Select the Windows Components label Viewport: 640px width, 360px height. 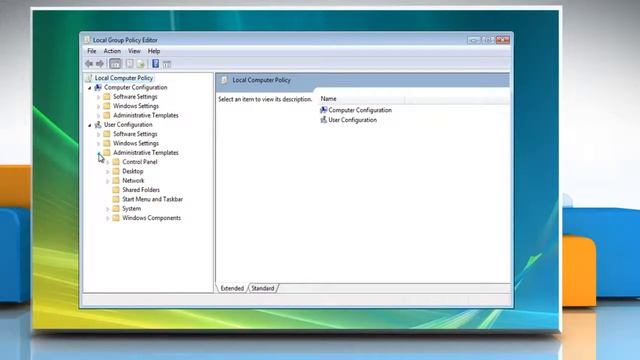[x=151, y=218]
